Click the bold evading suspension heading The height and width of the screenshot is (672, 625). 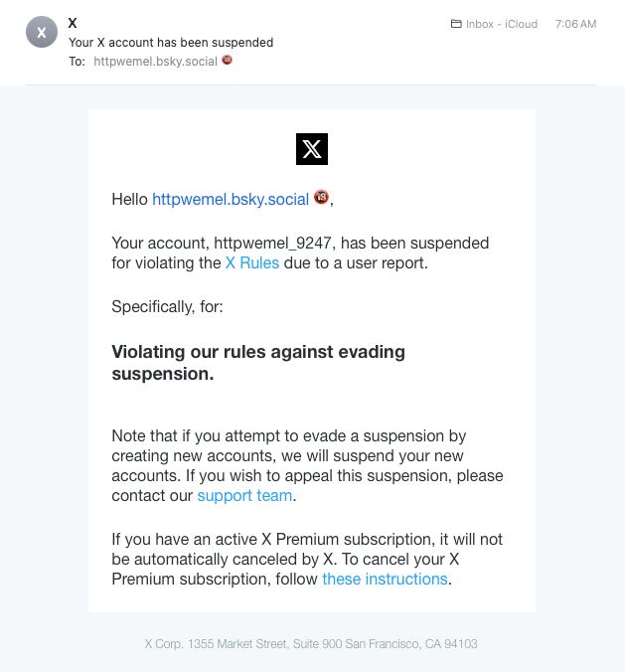258,363
